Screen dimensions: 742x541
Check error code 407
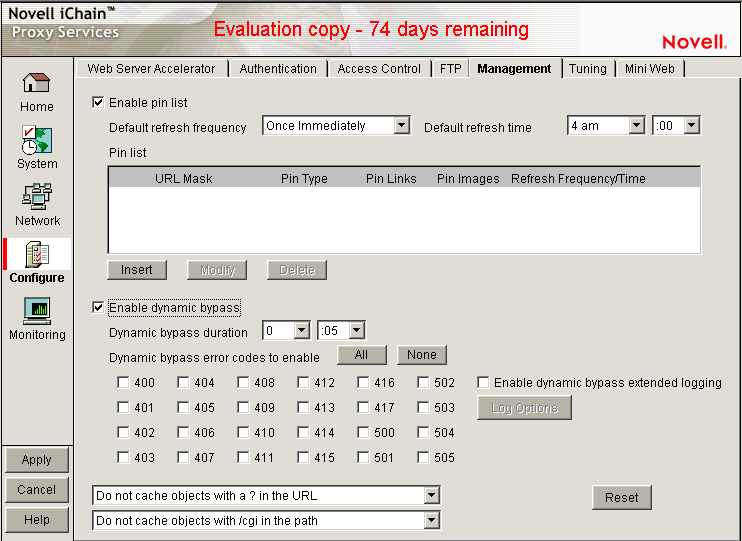pos(183,458)
